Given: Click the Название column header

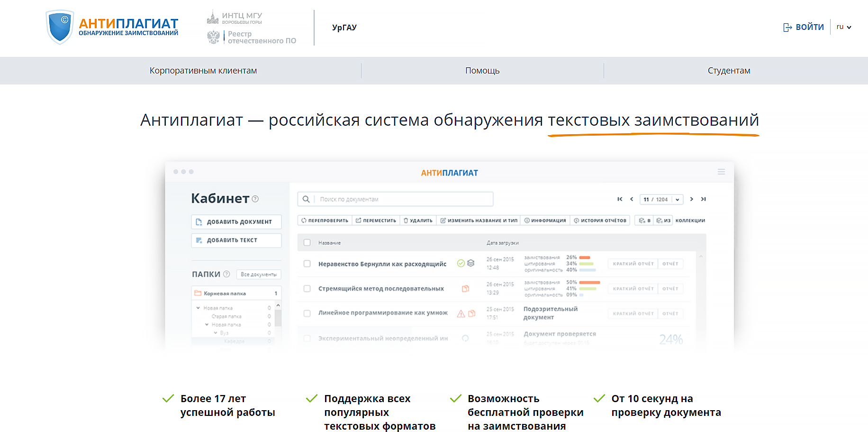Looking at the screenshot, I should click(x=329, y=243).
